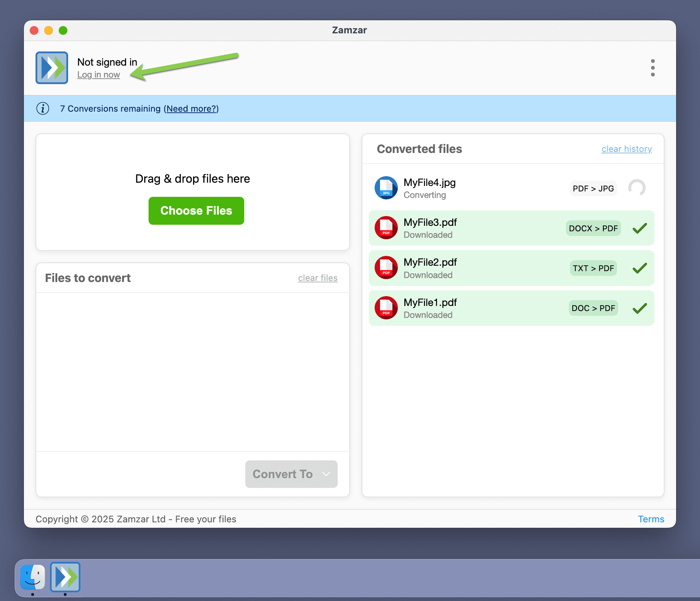Open the Need more? link
700x601 pixels.
191,108
